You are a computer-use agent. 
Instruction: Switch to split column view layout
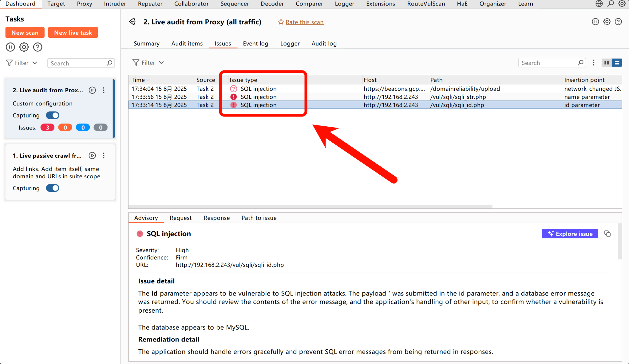point(607,63)
